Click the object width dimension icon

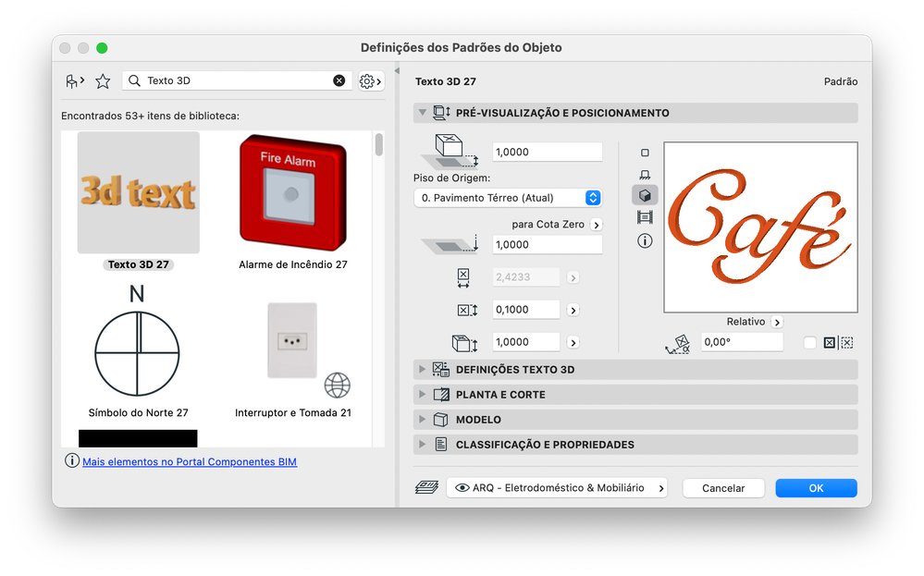tap(463, 277)
